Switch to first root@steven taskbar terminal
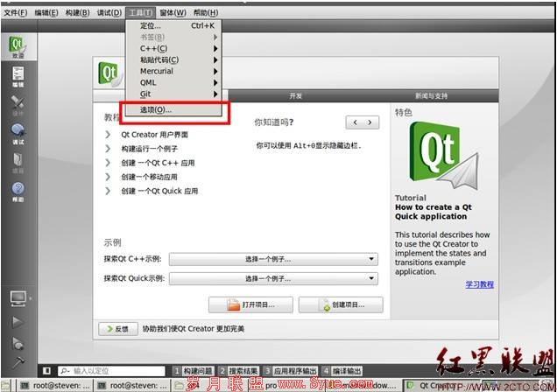Viewport: 557px width, 392px height. [54, 385]
